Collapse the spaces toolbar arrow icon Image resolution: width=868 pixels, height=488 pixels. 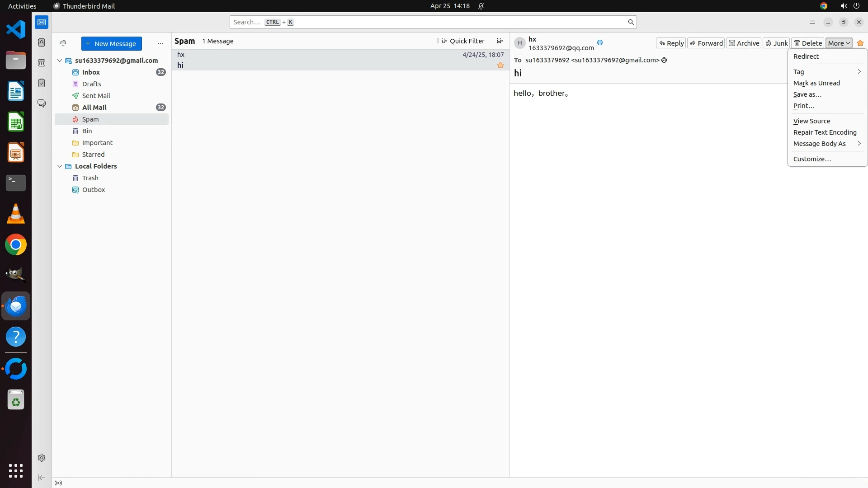[42, 478]
